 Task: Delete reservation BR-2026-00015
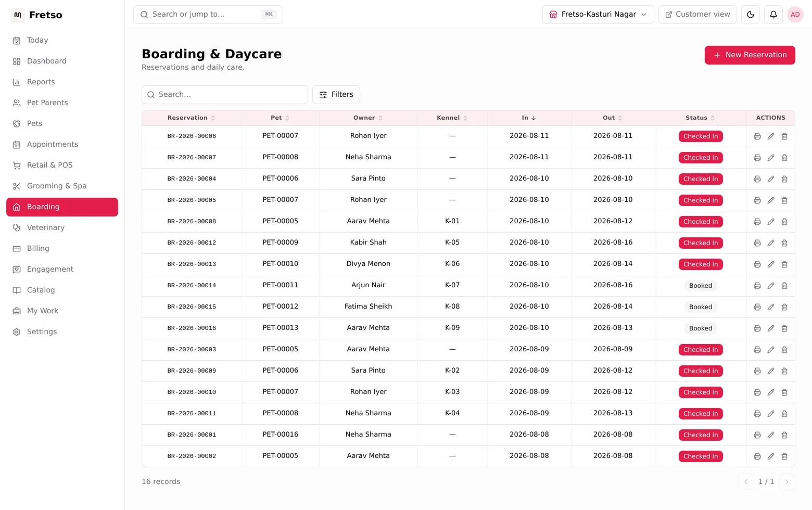coord(784,307)
